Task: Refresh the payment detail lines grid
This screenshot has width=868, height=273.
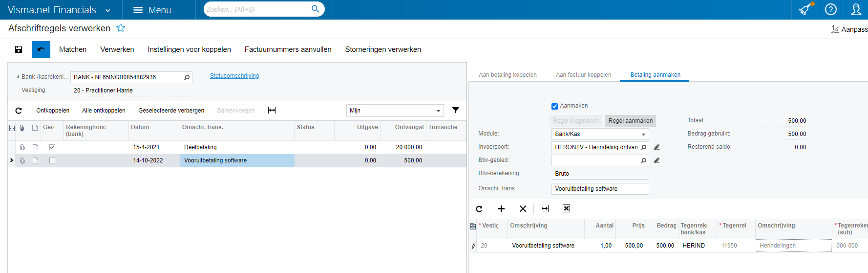Action: tap(479, 209)
